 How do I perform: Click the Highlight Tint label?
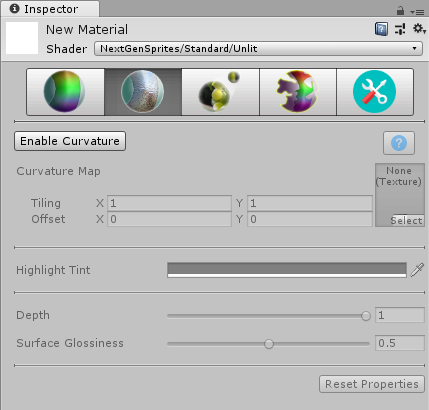pos(53,270)
